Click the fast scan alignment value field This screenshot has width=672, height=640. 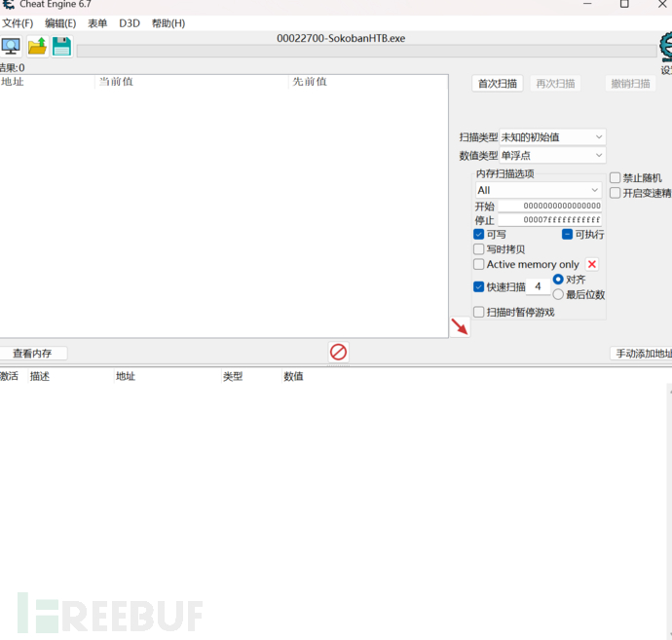[539, 286]
